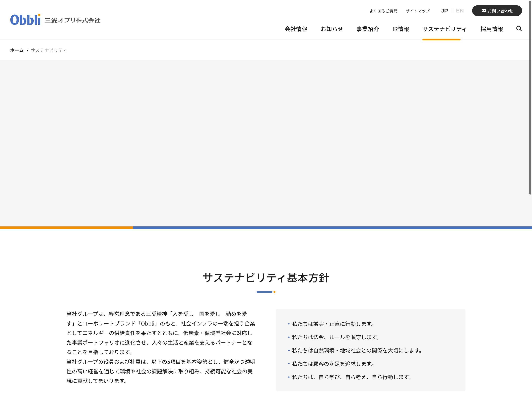Open the 採用情報 nav item

pyautogui.click(x=491, y=29)
